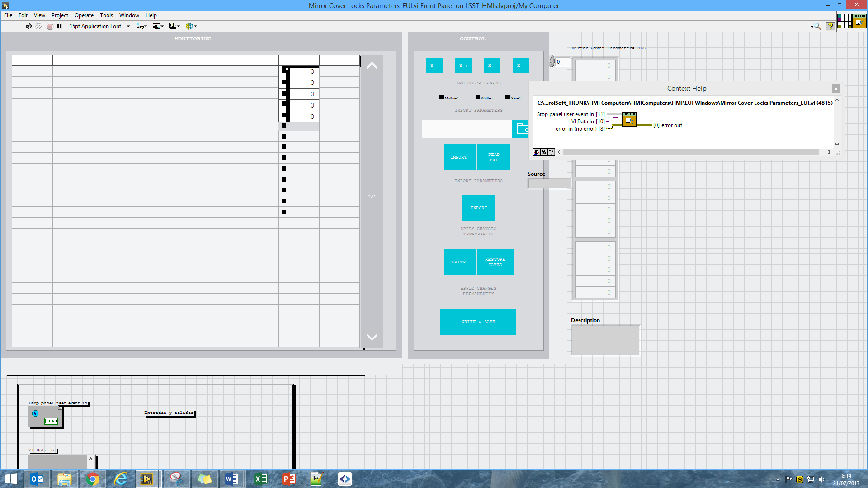This screenshot has height=488, width=868.
Task: Click the EXPORT button
Action: point(478,208)
